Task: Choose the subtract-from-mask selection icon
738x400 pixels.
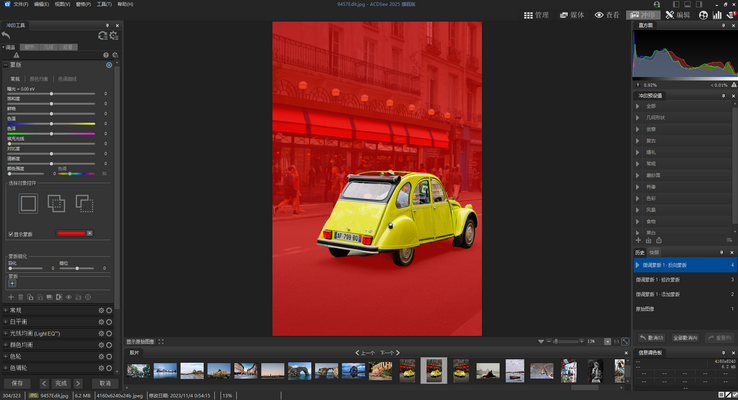Action: coord(84,203)
